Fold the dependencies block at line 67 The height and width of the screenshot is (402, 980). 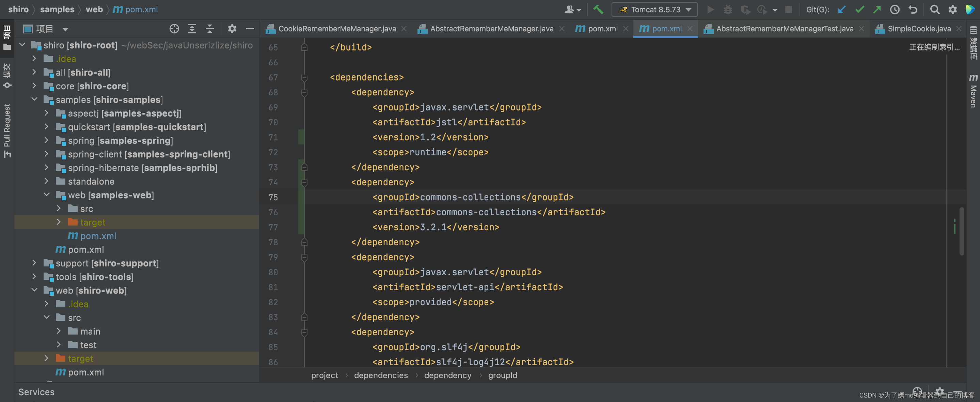pyautogui.click(x=304, y=78)
